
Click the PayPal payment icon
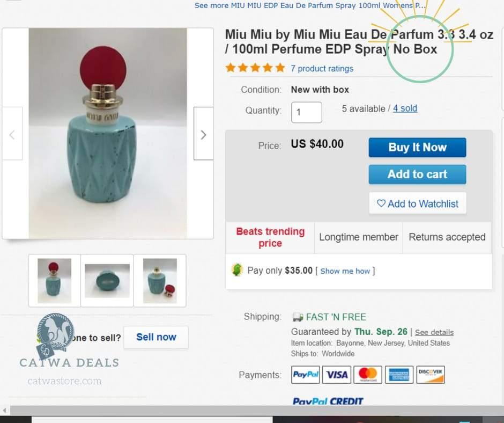tap(305, 375)
